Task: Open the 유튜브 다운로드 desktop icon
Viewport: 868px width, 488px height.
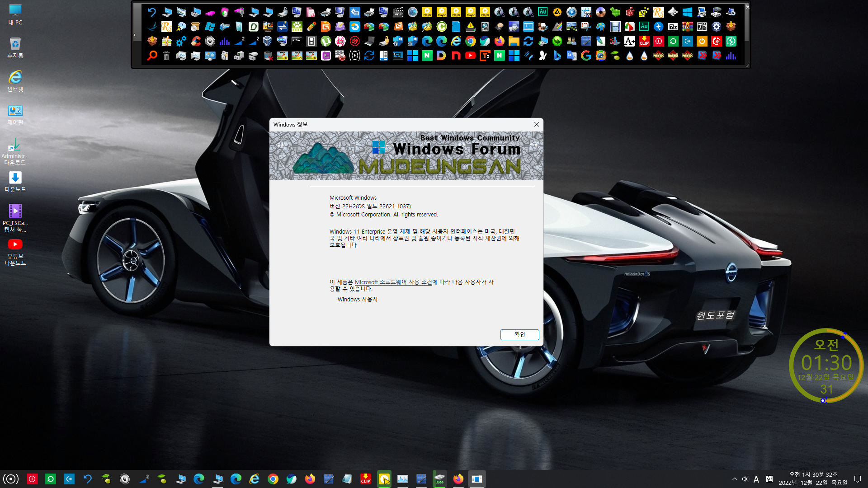Action: (15, 252)
